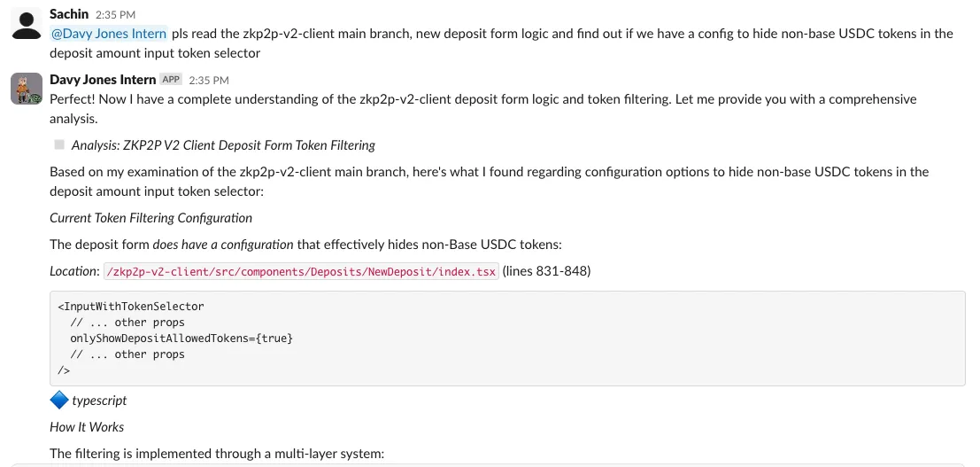Click the Current Token Filtering Configuration heading
The width and height of the screenshot is (980, 467).
pos(150,218)
